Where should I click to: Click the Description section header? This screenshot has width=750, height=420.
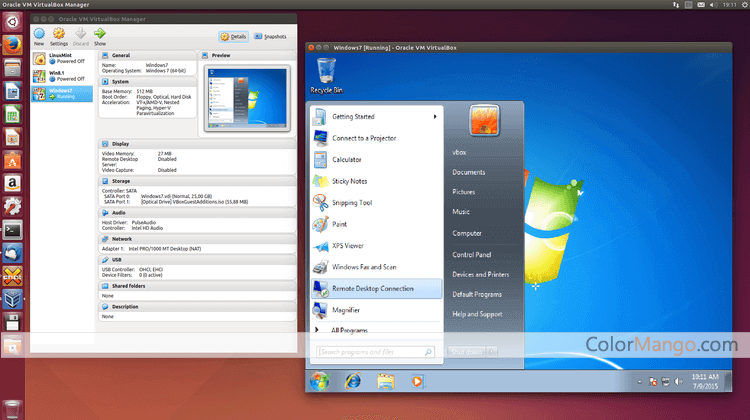[197, 307]
